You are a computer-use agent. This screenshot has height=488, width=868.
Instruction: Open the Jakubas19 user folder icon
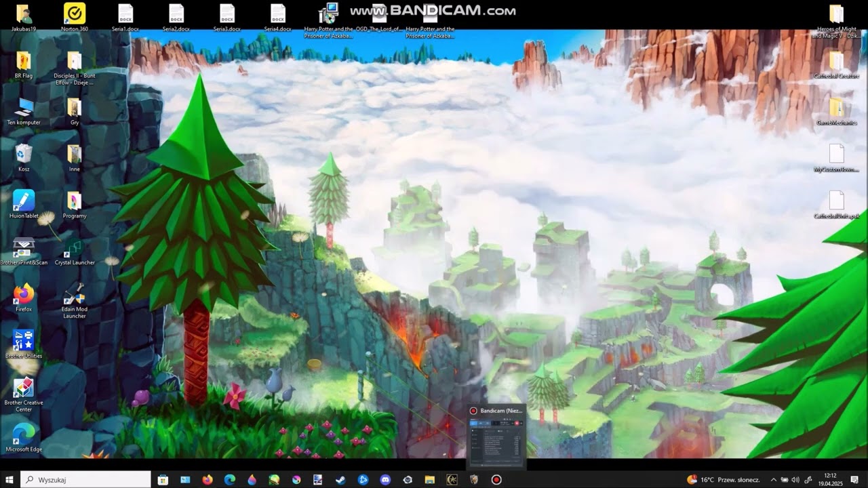pyautogui.click(x=24, y=16)
